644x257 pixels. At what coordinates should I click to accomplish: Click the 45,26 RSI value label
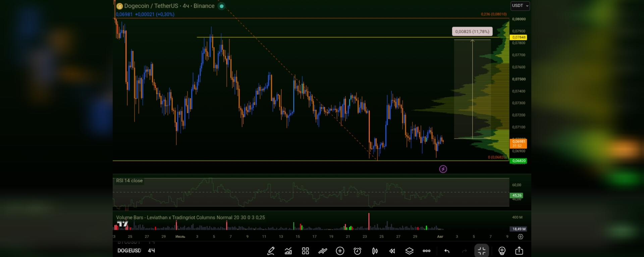517,195
